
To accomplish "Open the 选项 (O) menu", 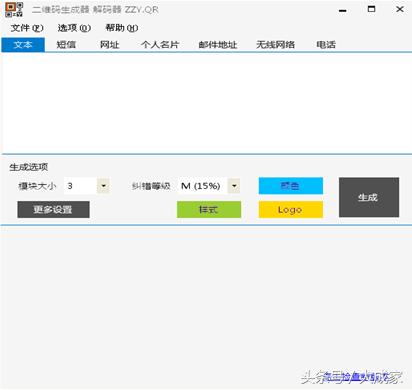I will point(74,28).
